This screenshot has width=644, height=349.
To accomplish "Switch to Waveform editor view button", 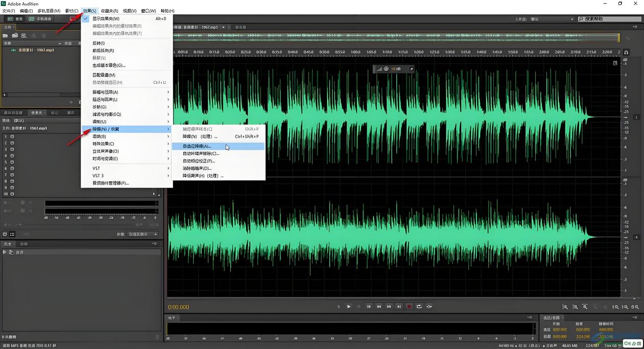I will click(x=15, y=19).
